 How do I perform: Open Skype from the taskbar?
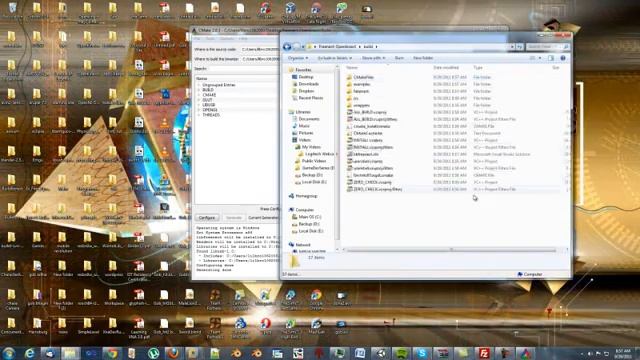tap(422, 353)
